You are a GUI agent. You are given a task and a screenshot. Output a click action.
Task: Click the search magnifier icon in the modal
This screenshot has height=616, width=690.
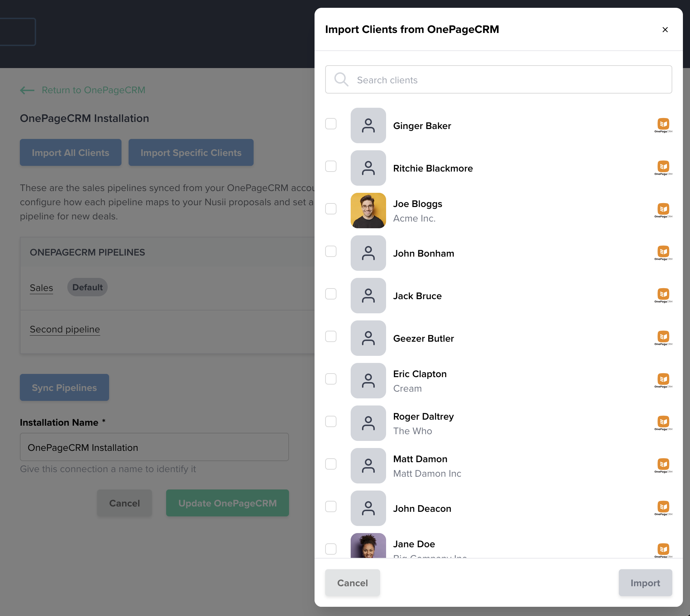341,79
